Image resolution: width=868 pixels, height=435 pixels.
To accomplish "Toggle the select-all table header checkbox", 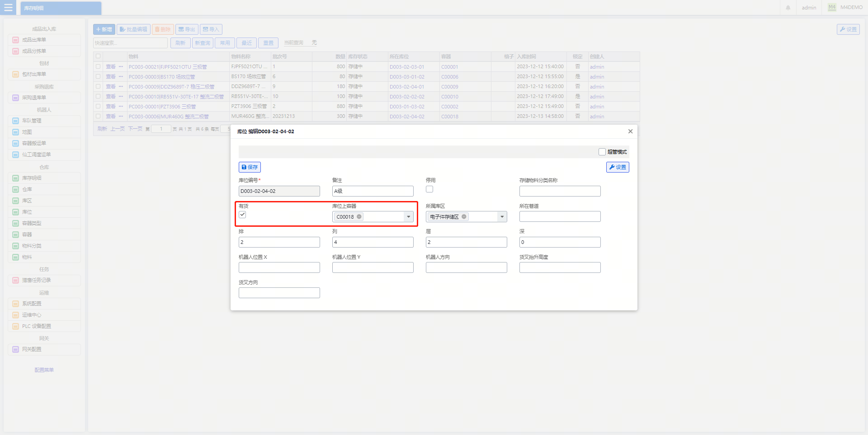I will click(98, 56).
